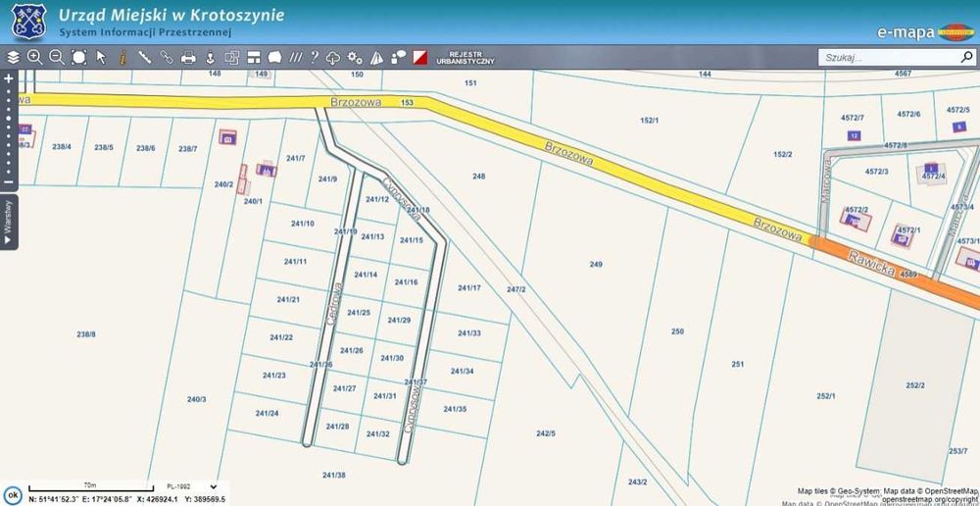Viewport: 980px width, 506px height.
Task: Click the Rawicka street label
Action: click(870, 265)
